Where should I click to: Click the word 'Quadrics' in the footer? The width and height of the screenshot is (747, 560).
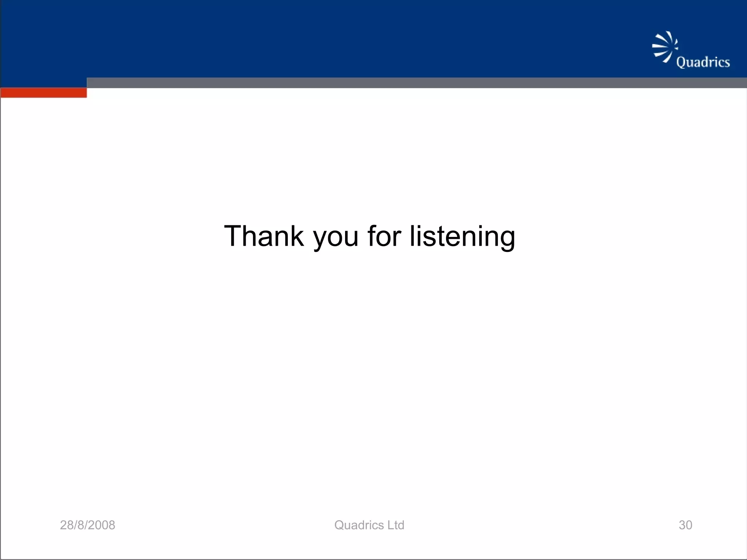coord(359,525)
